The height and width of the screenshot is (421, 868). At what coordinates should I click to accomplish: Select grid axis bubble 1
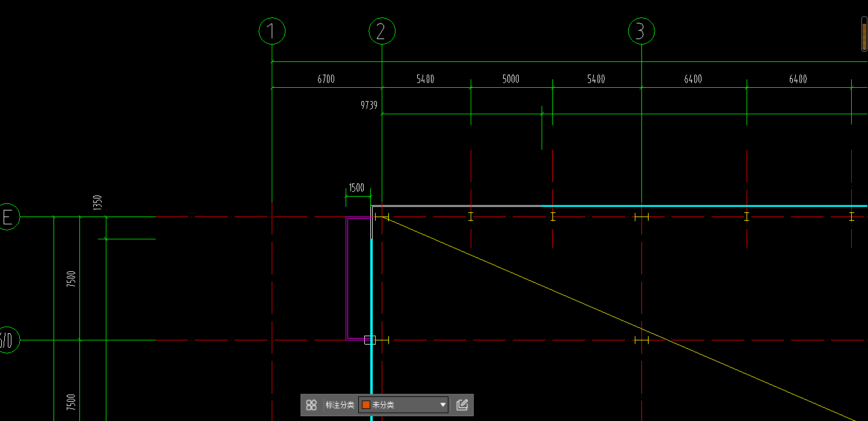(x=272, y=31)
